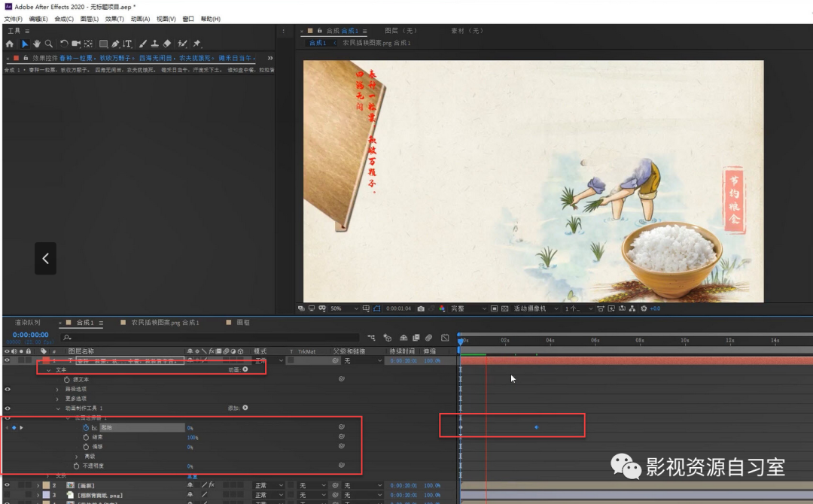Expand the 更多选项 group

(x=57, y=399)
